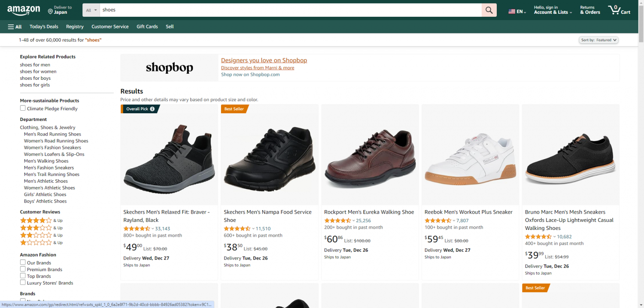Check the Luxury Stores' Brands filter

23,282
